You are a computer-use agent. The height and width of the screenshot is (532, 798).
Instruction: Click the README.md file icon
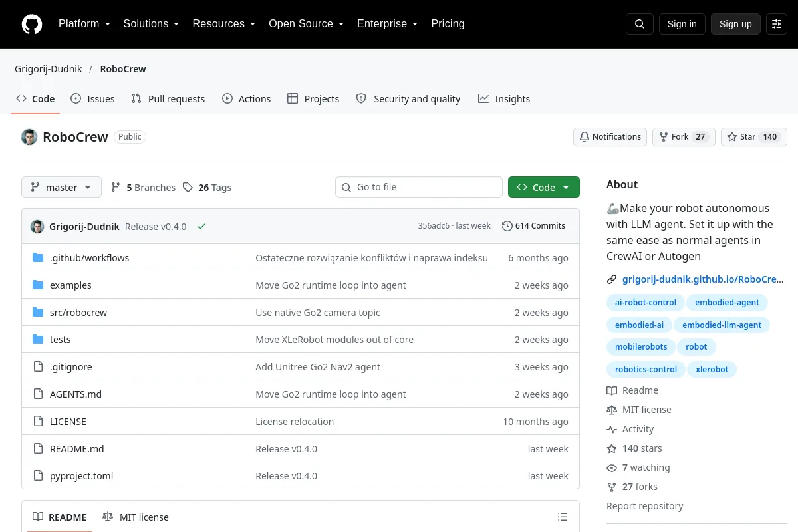[x=38, y=449]
